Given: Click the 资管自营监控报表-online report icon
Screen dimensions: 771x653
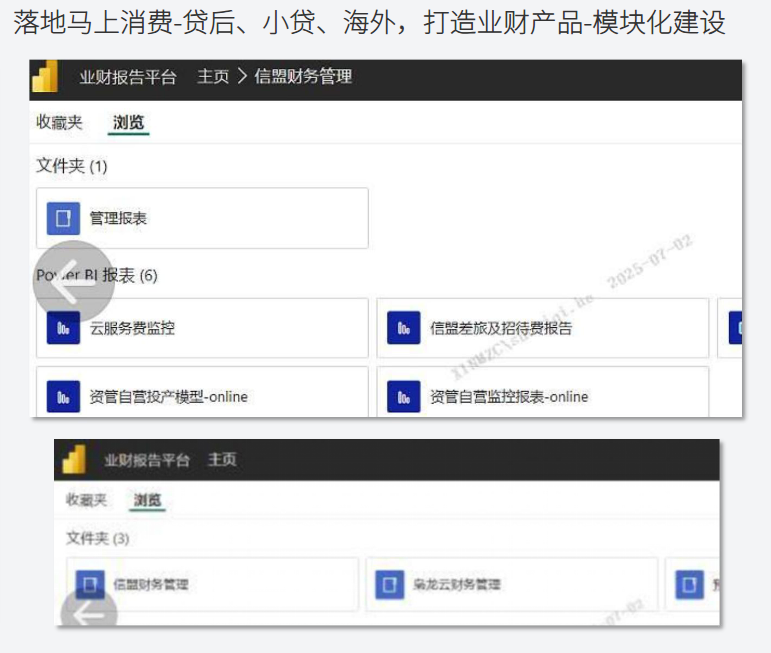Looking at the screenshot, I should point(404,396).
